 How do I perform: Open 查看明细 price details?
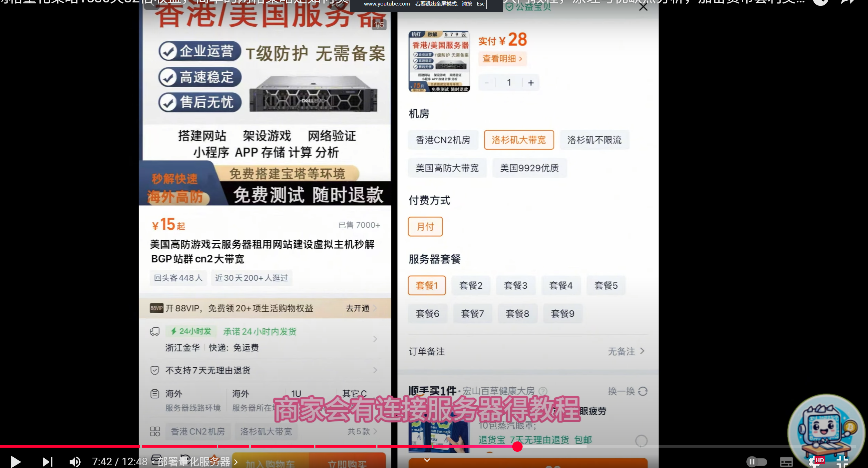(x=502, y=59)
